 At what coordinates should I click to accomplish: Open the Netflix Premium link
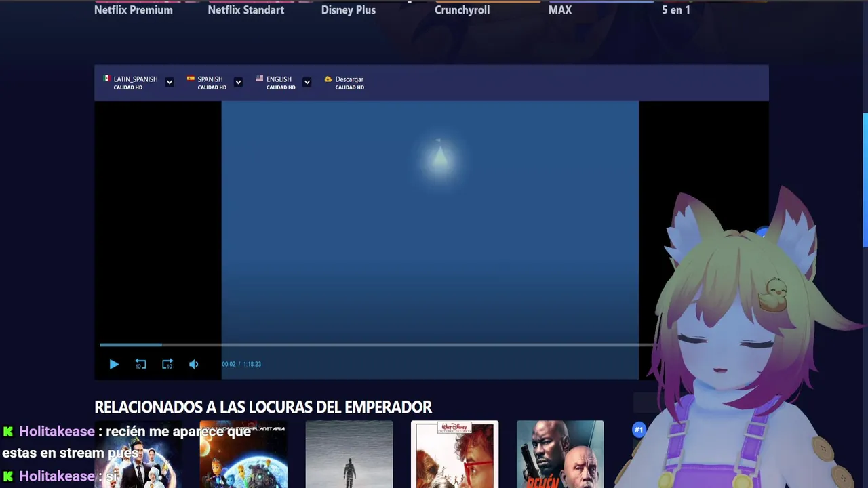(x=134, y=10)
